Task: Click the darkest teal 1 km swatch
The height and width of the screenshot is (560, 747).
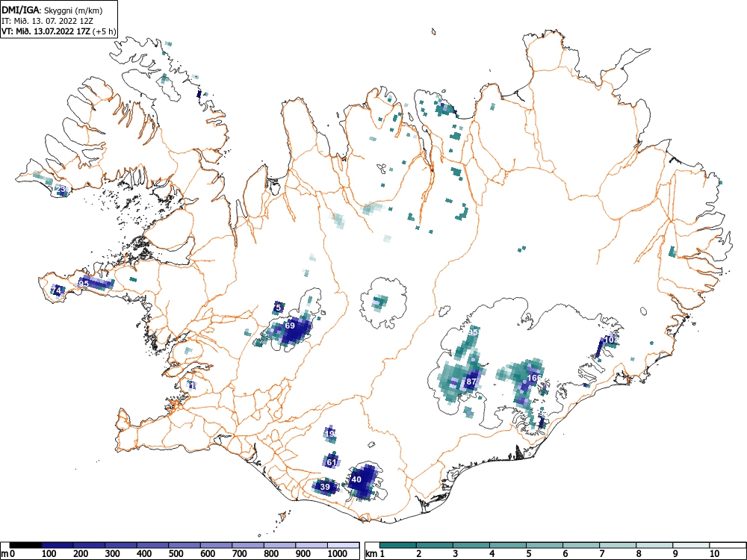Action: click(398, 545)
